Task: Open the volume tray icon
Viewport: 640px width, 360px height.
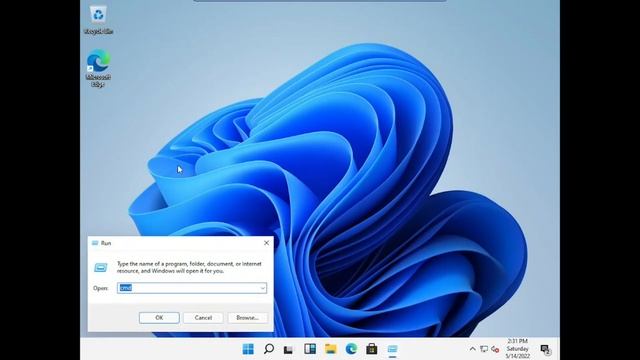Action: pos(495,349)
